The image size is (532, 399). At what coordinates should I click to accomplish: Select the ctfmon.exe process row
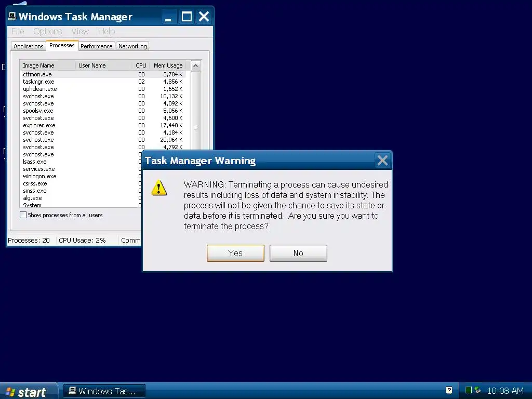(103, 74)
